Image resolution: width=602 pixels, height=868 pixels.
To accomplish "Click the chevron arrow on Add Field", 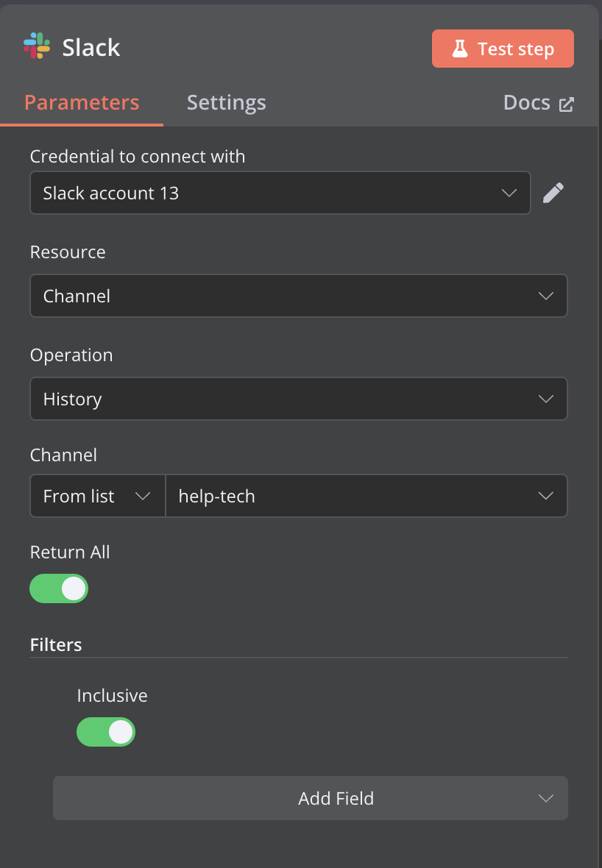I will pos(545,798).
